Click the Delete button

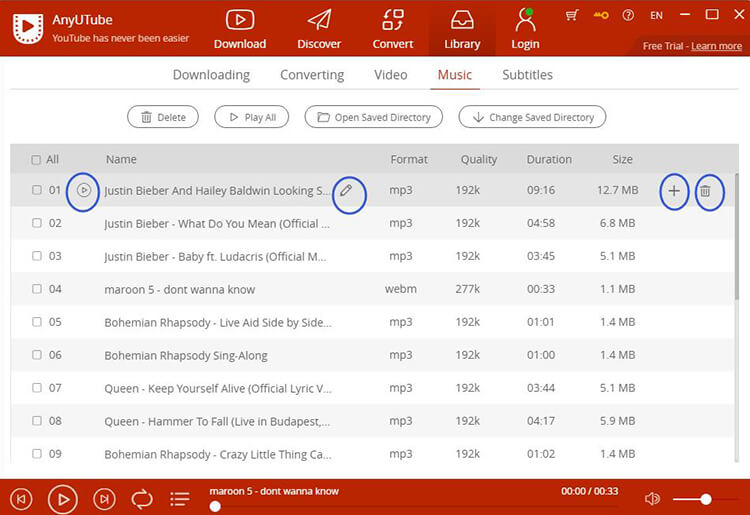pyautogui.click(x=163, y=117)
